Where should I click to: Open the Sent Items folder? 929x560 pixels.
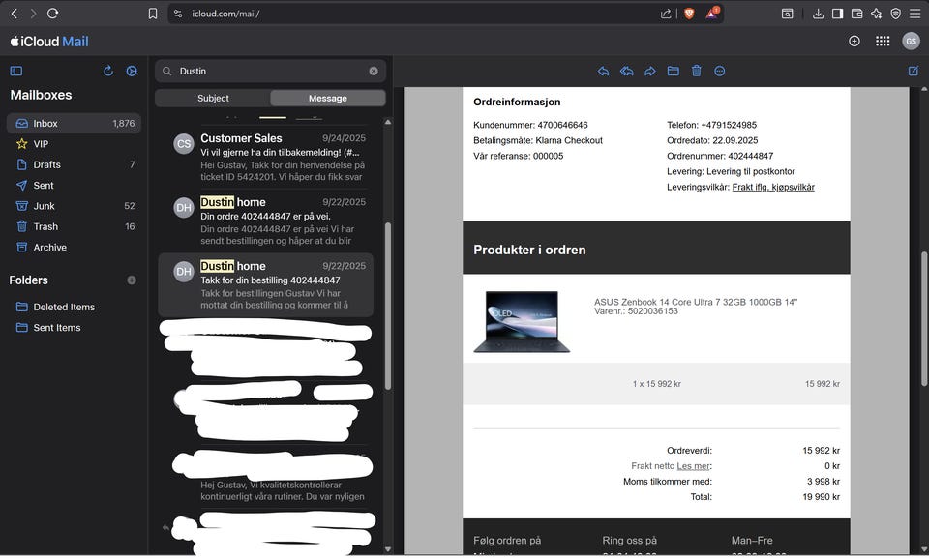point(75,327)
